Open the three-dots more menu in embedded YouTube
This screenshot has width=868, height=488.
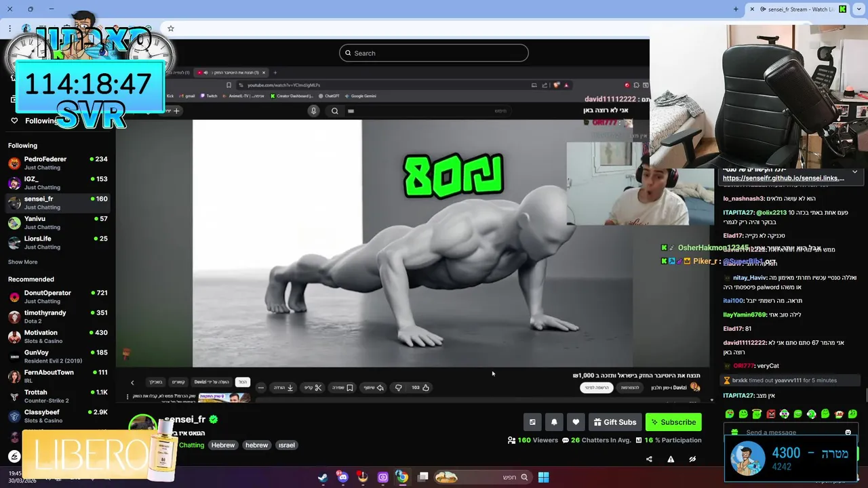pos(260,388)
